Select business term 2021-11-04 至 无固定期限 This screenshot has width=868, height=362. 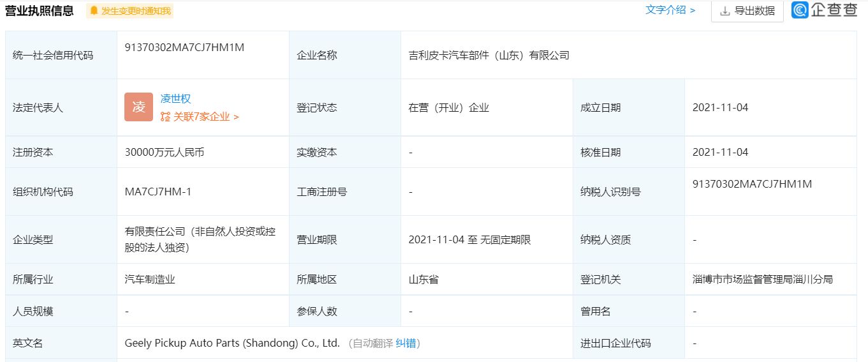(470, 240)
